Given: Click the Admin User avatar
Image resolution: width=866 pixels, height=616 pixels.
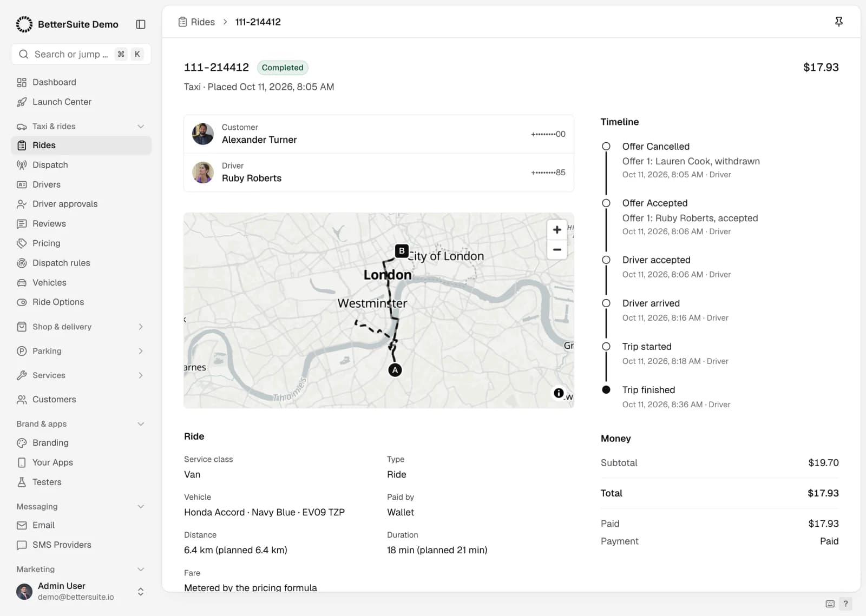Looking at the screenshot, I should [x=24, y=592].
